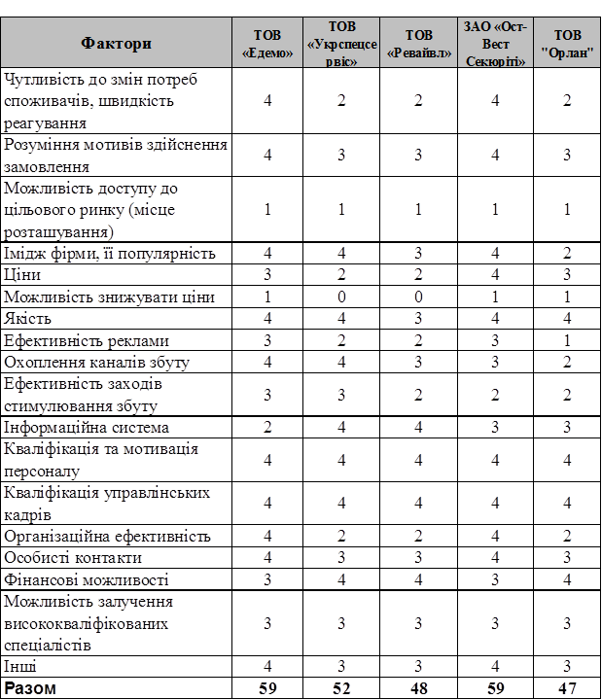The image size is (602, 700).
Task: Click the Укрспецсервіс total value 52
Action: [x=341, y=688]
